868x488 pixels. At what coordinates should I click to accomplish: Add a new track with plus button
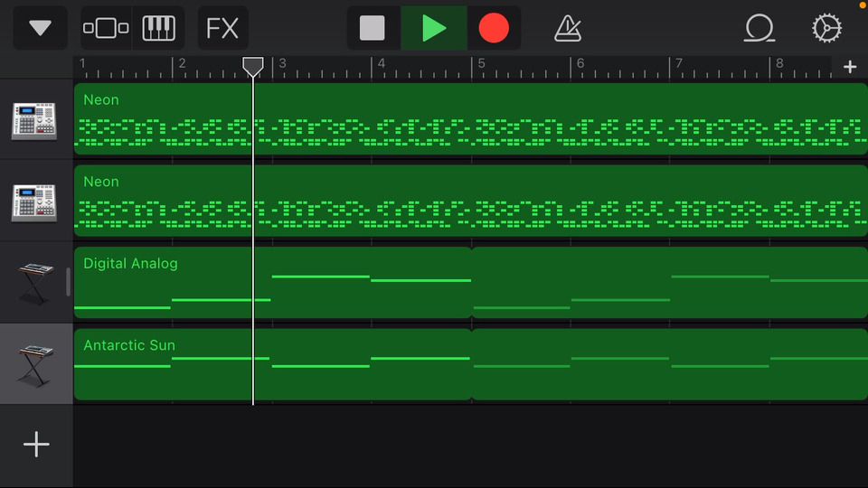pos(36,445)
